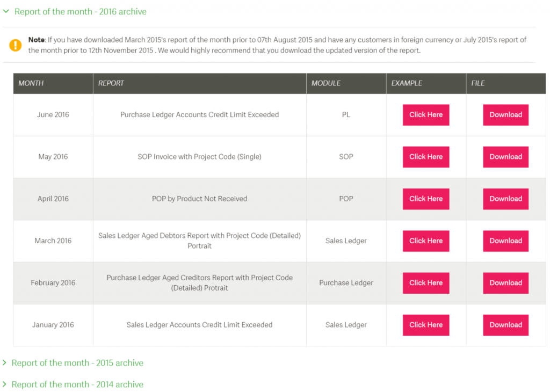This screenshot has height=392, width=550.
Task: Click the Report of the month 2016 archive heading
Action: (81, 12)
